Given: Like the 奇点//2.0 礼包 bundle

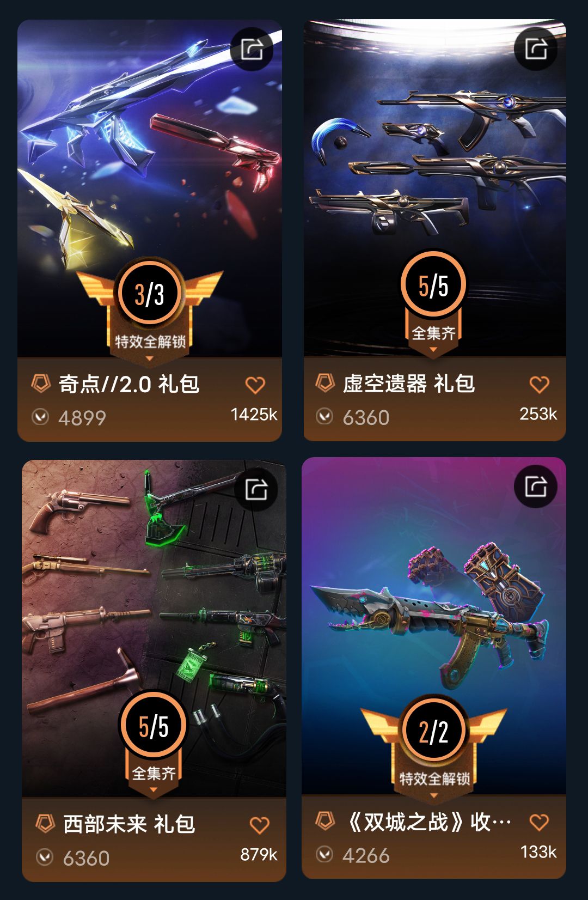Looking at the screenshot, I should (x=255, y=385).
